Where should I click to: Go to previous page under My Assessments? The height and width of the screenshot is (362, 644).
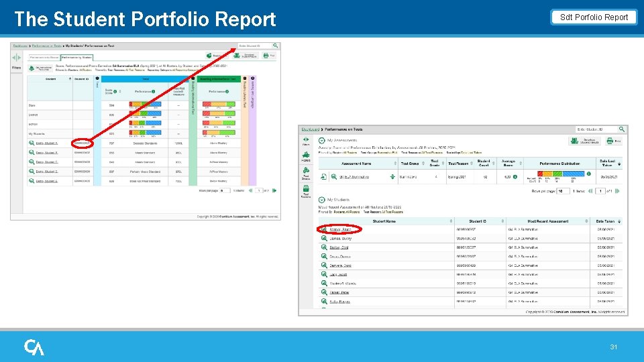tap(590, 191)
